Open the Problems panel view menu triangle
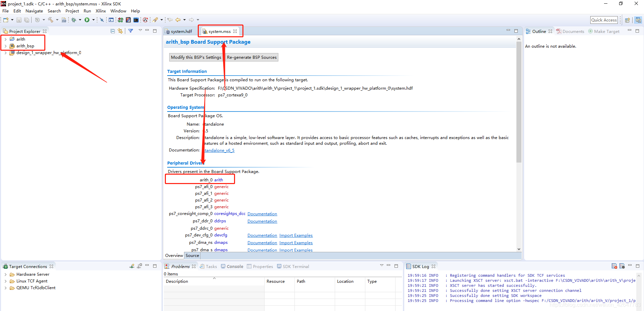This screenshot has width=644, height=311. (381, 265)
